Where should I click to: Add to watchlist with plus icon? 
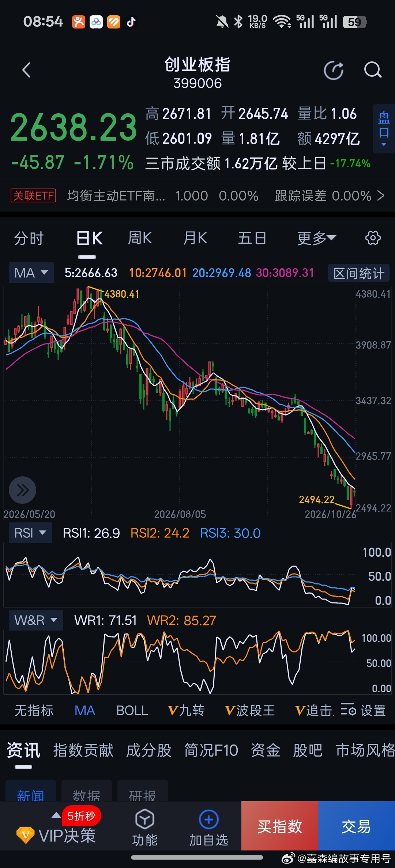209,820
